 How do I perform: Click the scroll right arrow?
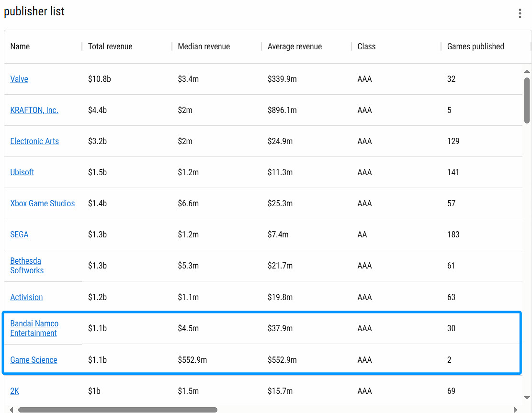point(515,410)
